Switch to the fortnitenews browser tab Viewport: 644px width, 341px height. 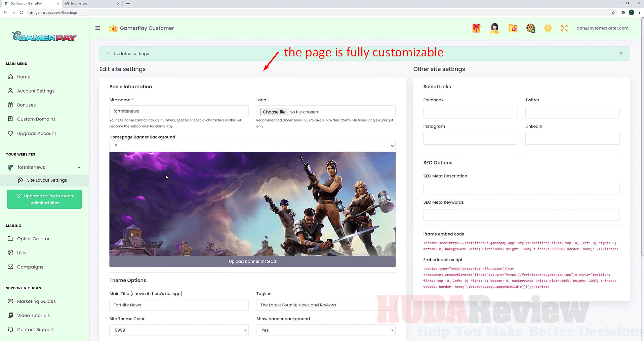coord(88,4)
